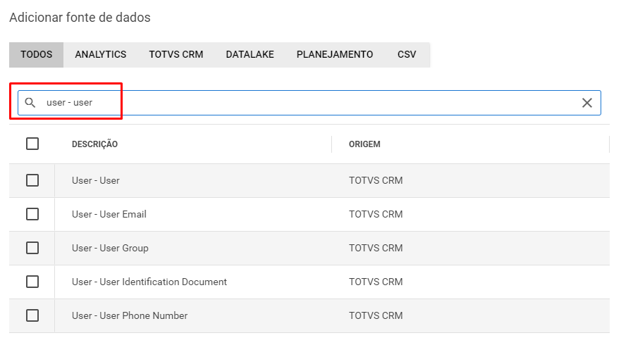Click the ORIGEM column header
This screenshot has width=621, height=364.
(x=364, y=144)
